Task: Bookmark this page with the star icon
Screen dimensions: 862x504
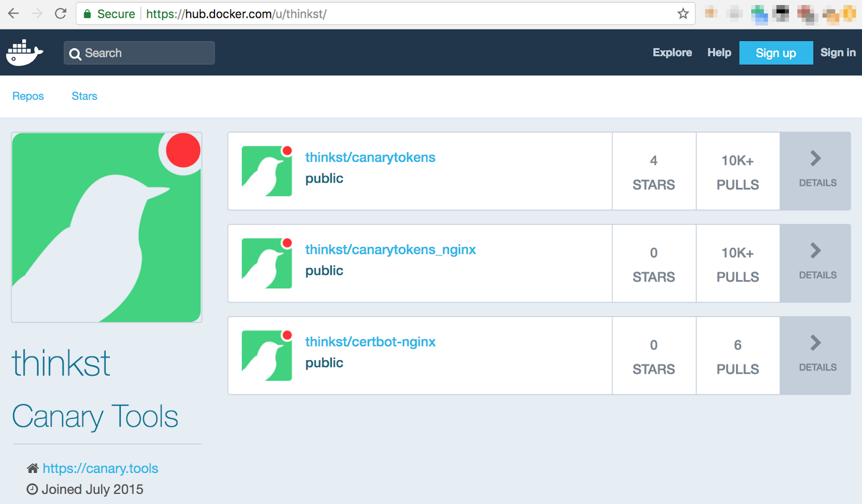Action: [x=683, y=13]
